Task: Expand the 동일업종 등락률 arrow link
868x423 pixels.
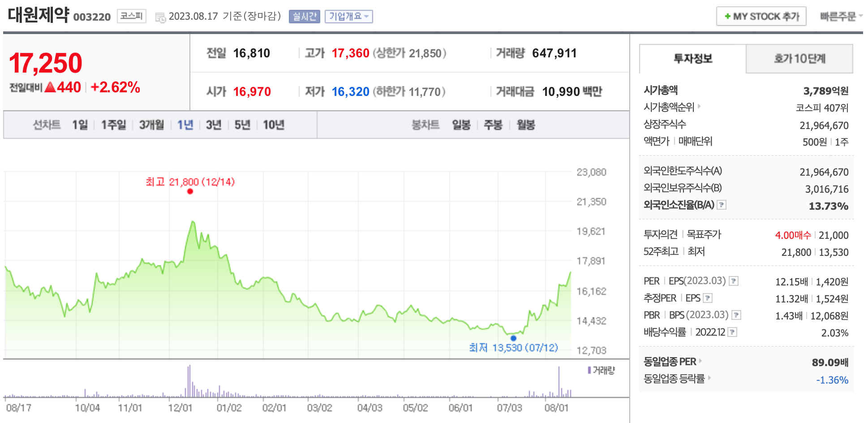Action: 709,378
